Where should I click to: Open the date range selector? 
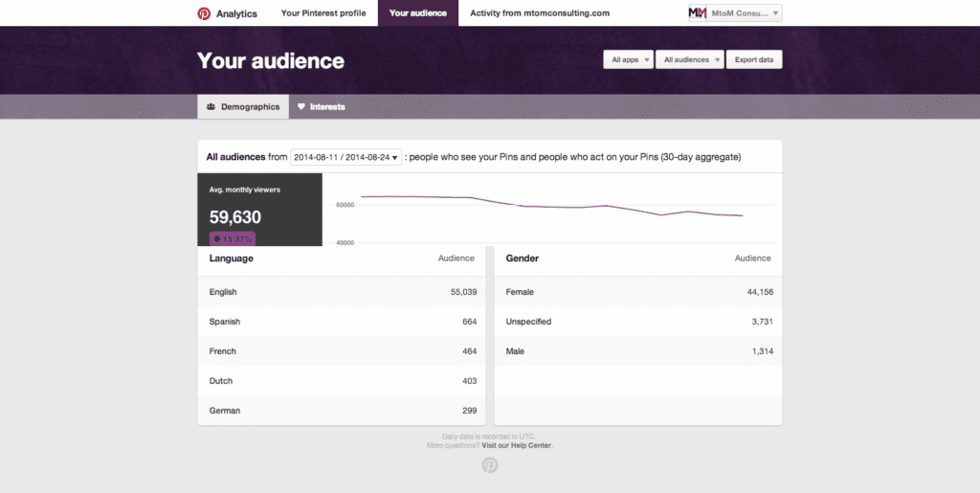point(346,157)
